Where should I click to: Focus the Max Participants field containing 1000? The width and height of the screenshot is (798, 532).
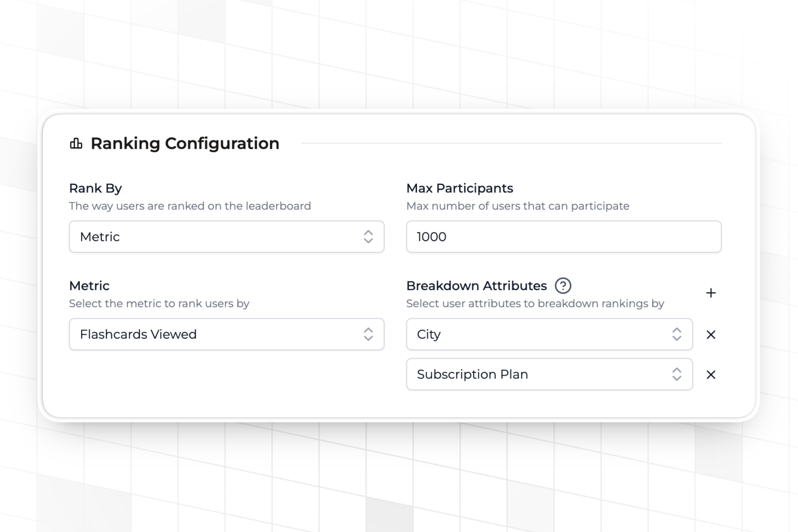click(x=564, y=236)
